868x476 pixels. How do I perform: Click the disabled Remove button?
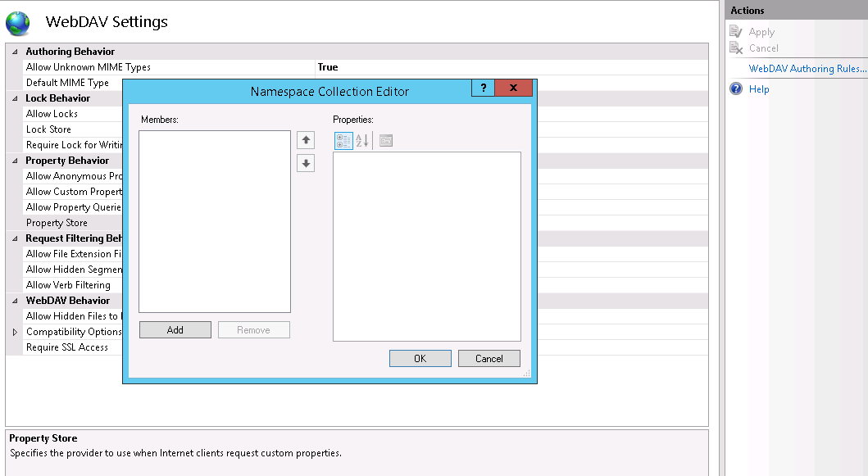(253, 330)
